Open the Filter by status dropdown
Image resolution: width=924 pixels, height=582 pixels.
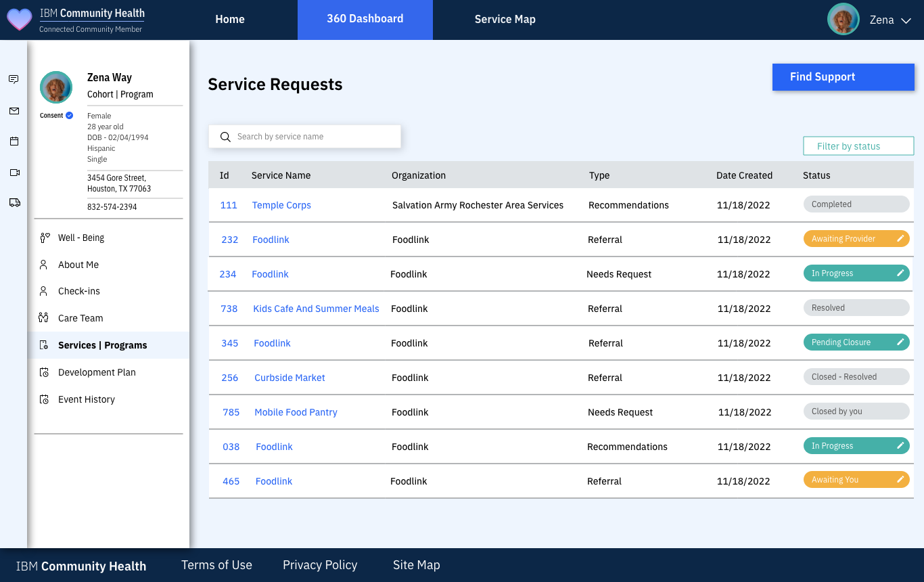point(858,146)
